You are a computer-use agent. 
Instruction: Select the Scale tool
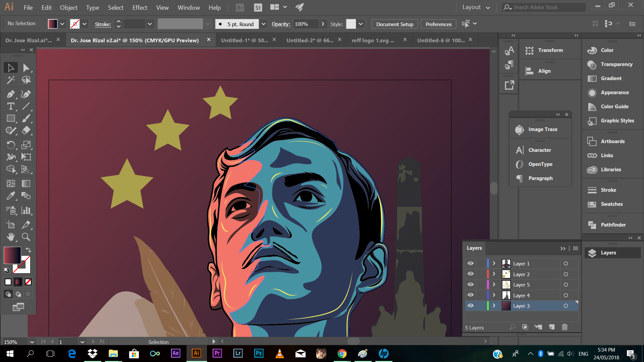tap(26, 145)
